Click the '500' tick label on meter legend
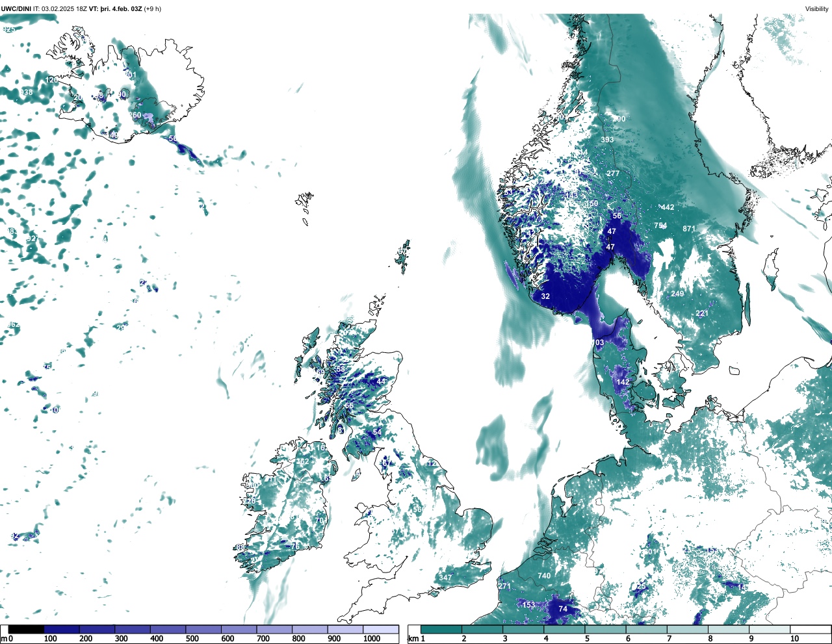The height and width of the screenshot is (644, 832). pyautogui.click(x=192, y=639)
